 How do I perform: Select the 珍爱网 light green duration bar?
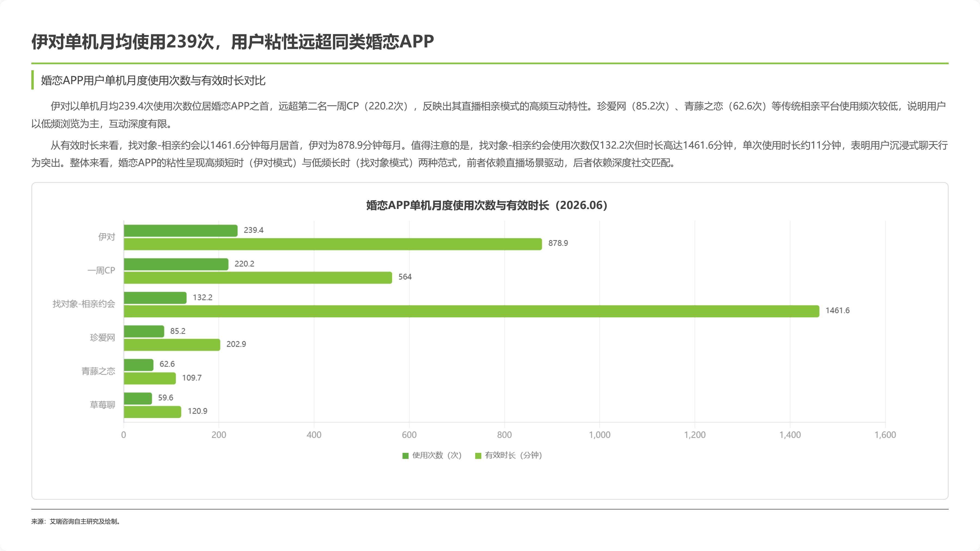click(x=172, y=345)
